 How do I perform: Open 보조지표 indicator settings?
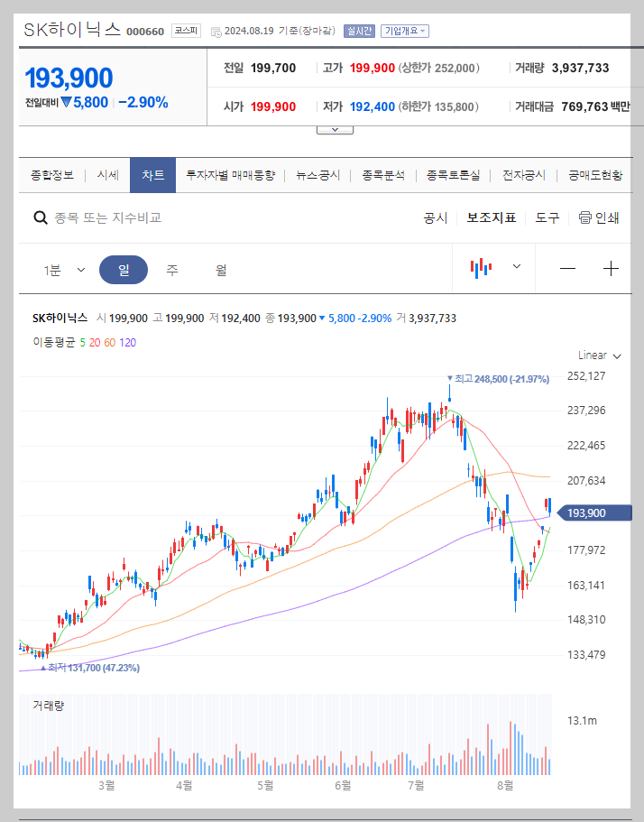coord(492,217)
